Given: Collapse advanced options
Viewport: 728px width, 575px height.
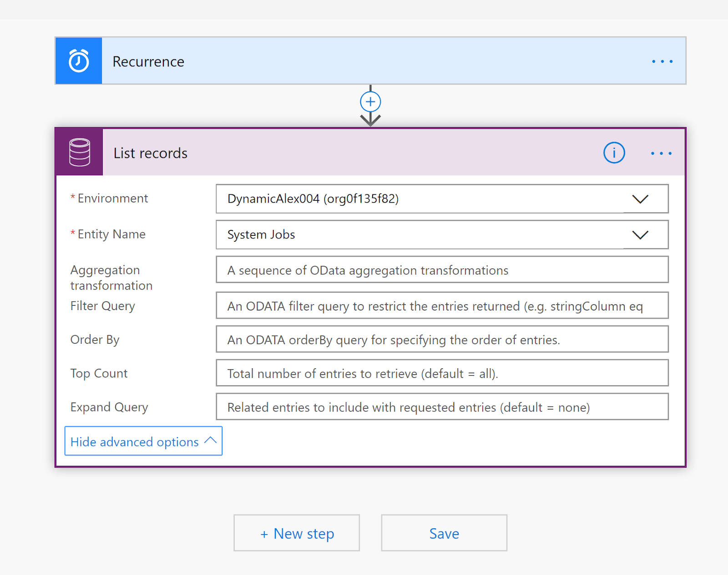Looking at the screenshot, I should pos(134,441).
